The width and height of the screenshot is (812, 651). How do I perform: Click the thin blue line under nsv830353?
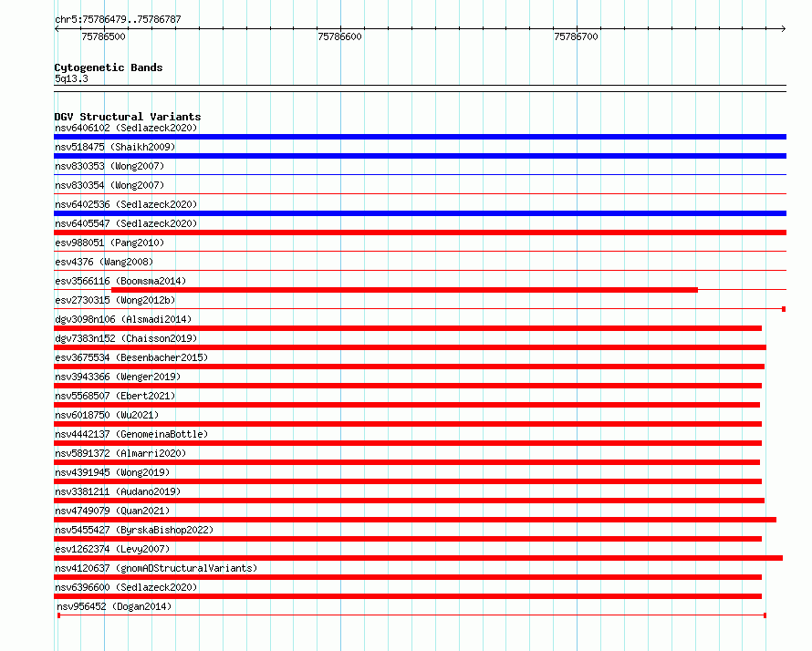(420, 175)
